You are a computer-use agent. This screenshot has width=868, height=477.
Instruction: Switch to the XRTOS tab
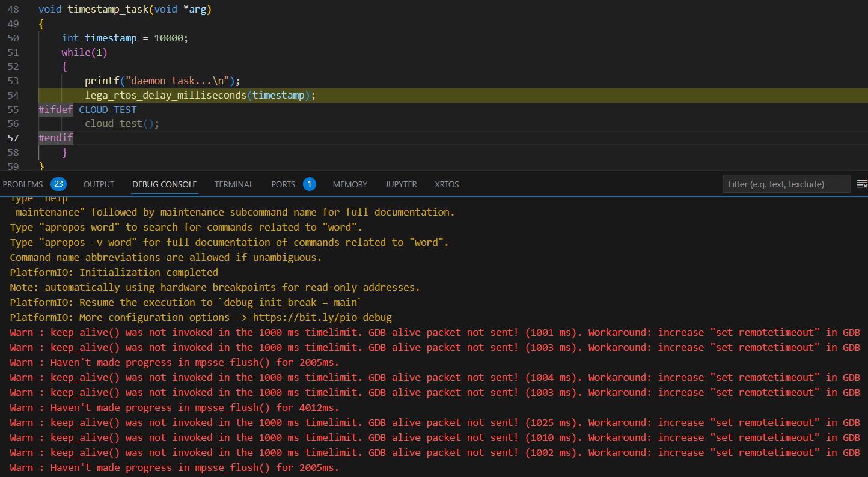click(x=447, y=184)
